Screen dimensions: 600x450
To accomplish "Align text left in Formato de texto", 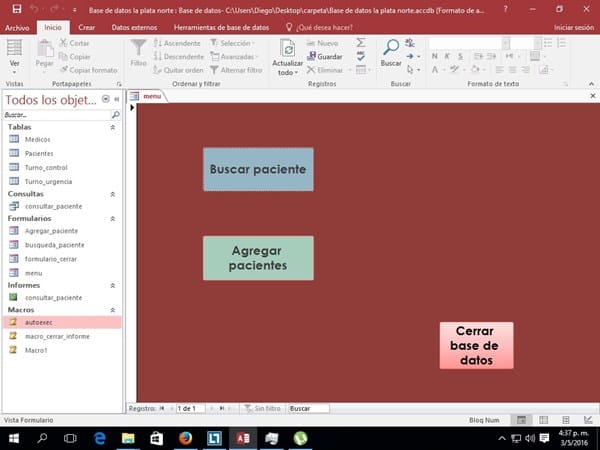I will (x=499, y=70).
